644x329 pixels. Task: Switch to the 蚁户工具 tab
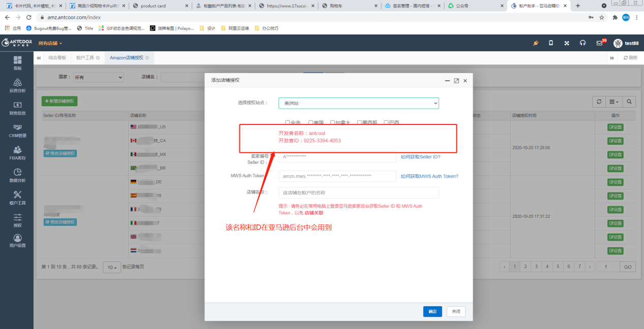(x=85, y=58)
